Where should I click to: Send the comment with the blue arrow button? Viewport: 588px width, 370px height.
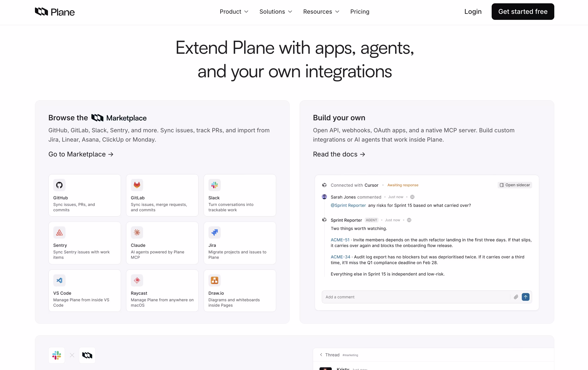(526, 297)
